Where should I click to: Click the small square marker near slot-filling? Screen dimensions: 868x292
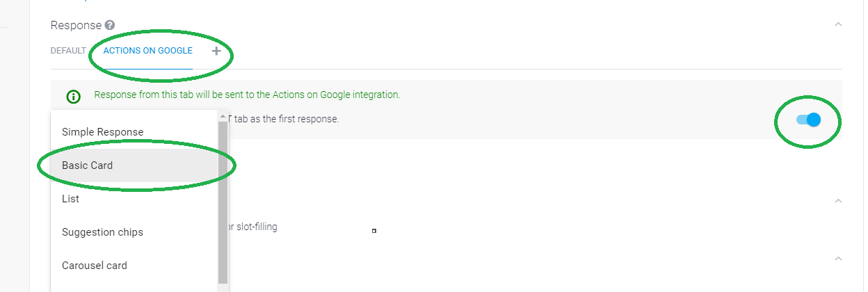tap(374, 231)
